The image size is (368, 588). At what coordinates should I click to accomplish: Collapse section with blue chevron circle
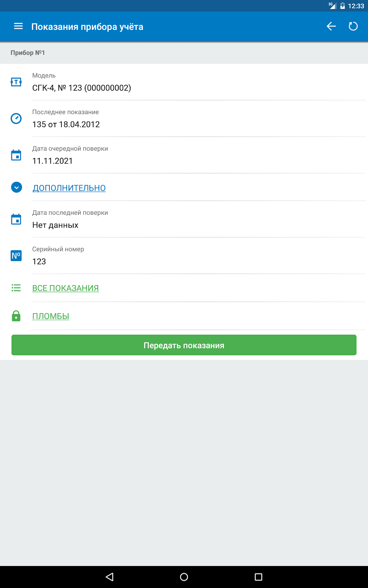(x=17, y=187)
